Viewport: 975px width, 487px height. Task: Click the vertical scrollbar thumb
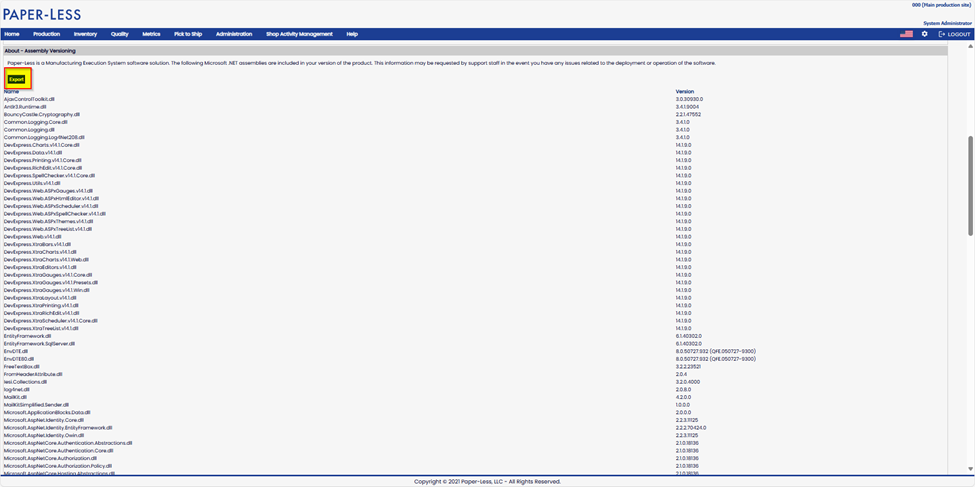click(971, 185)
